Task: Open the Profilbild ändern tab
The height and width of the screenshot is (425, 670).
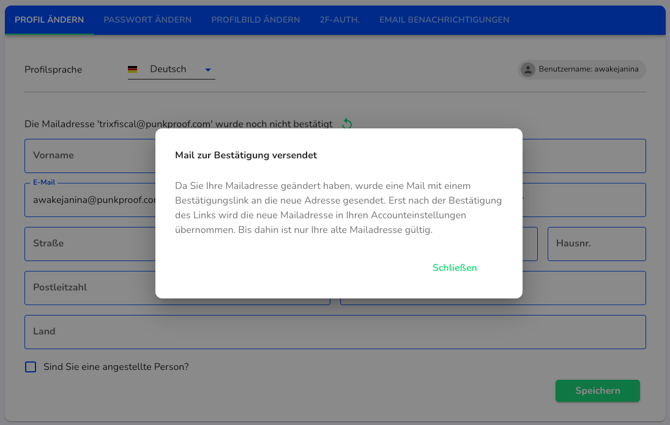Action: point(256,20)
